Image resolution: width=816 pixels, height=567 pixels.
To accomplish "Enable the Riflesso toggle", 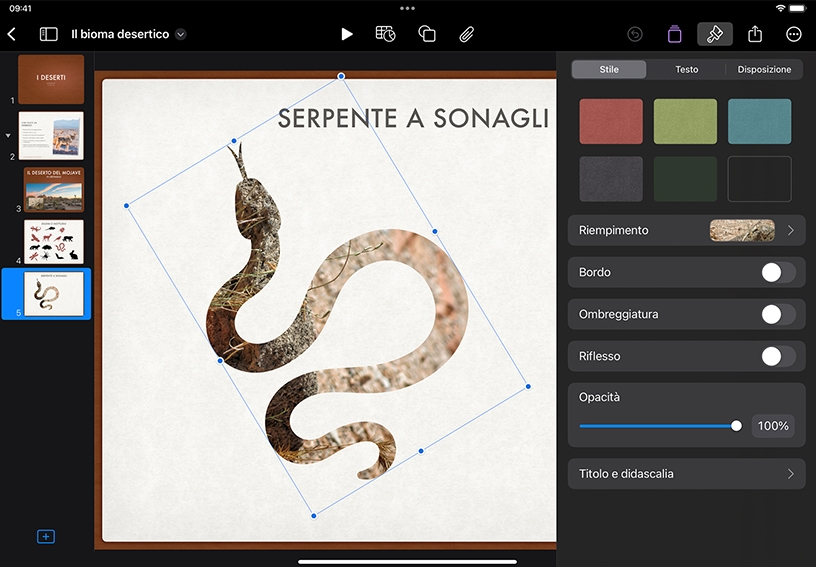I will 778,356.
